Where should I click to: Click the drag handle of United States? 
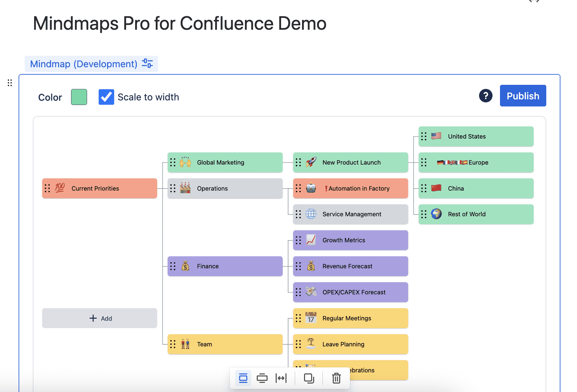[424, 137]
